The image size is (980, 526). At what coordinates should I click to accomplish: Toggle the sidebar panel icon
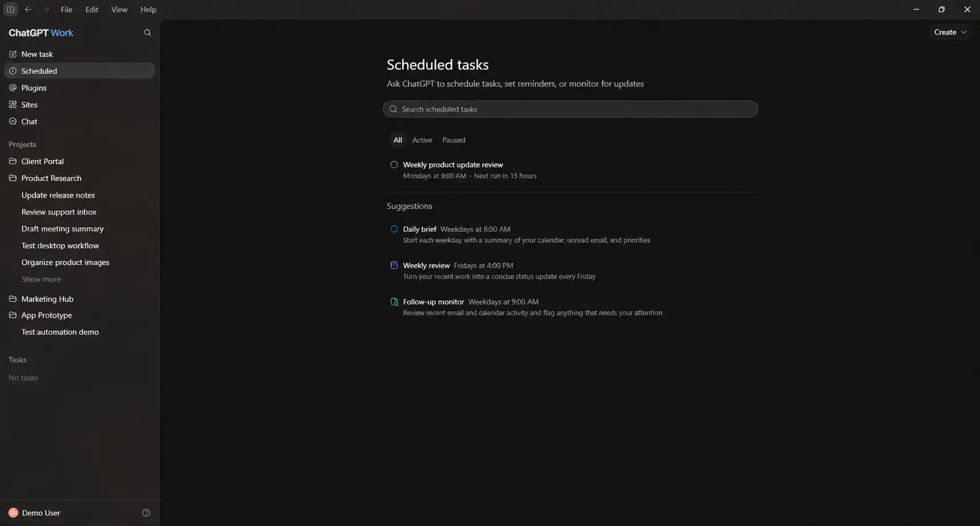(10, 9)
